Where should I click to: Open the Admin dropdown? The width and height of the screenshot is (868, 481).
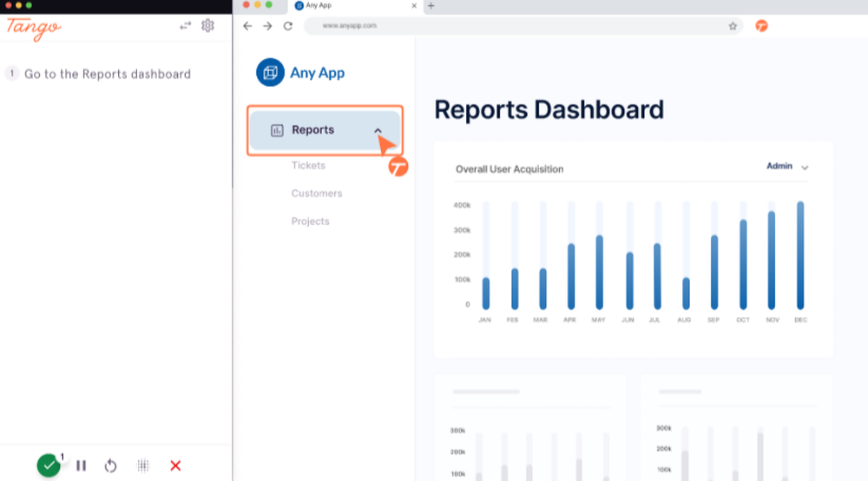[x=787, y=166]
